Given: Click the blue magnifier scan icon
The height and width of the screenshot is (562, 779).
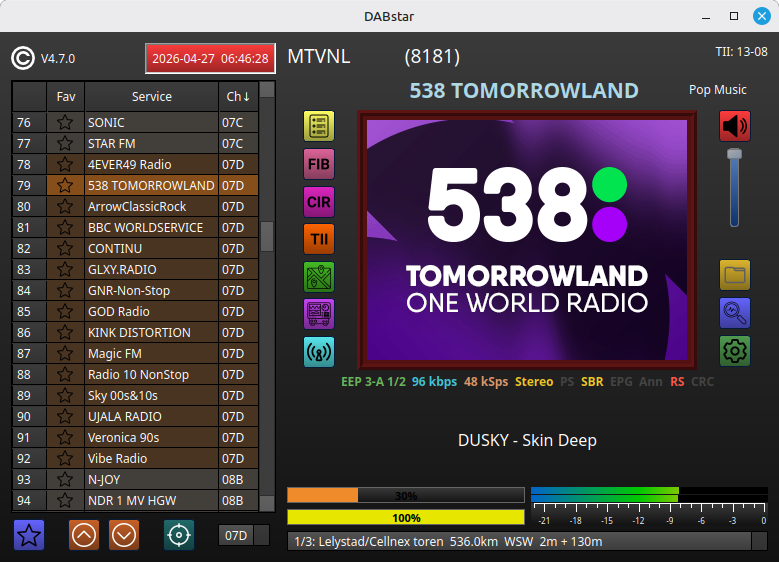Looking at the screenshot, I should point(735,313).
